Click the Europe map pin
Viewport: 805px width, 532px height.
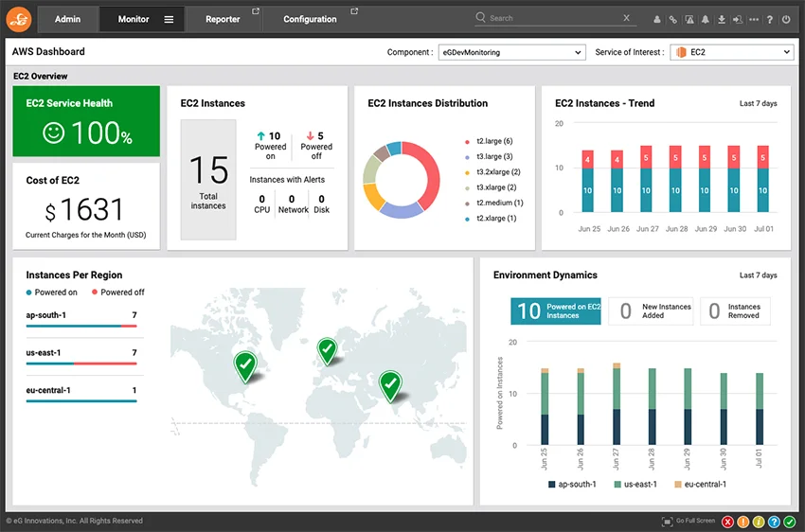tap(327, 351)
